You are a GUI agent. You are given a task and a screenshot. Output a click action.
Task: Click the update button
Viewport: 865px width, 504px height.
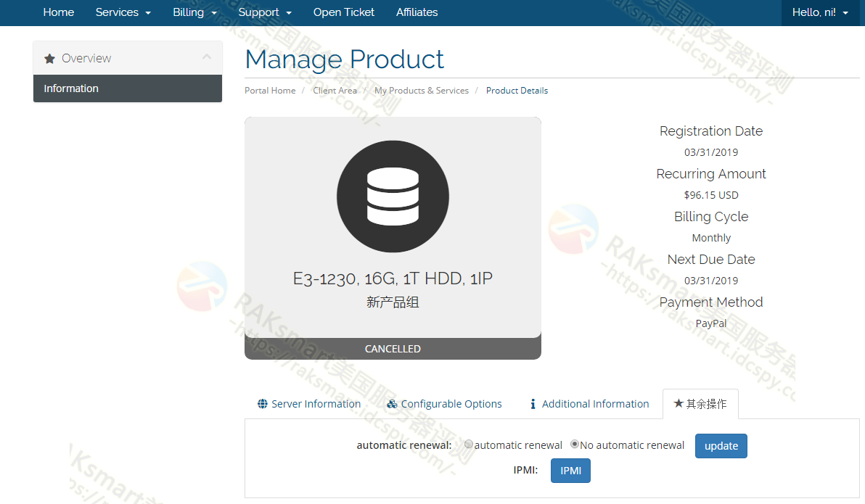pos(721,445)
